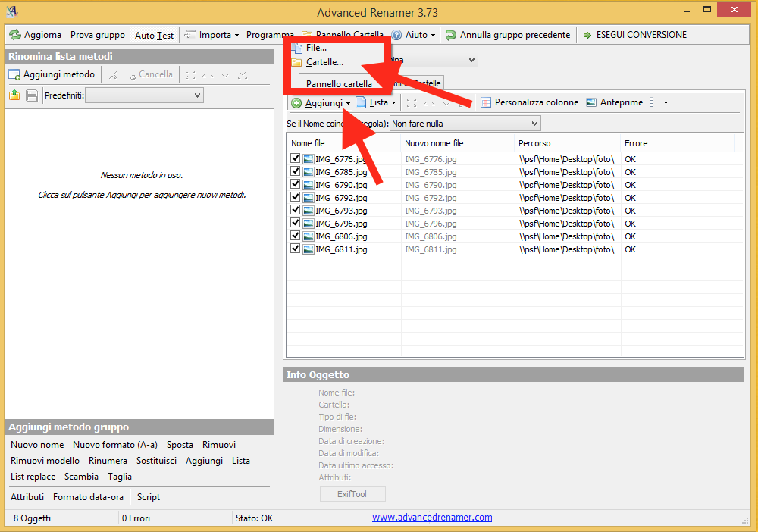Uncheck the IMG_6776.jpg checkbox

[296, 158]
